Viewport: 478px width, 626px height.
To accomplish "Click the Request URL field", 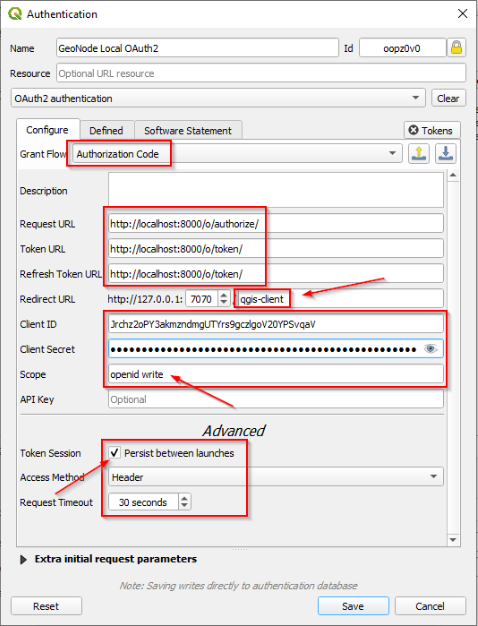I will [276, 224].
